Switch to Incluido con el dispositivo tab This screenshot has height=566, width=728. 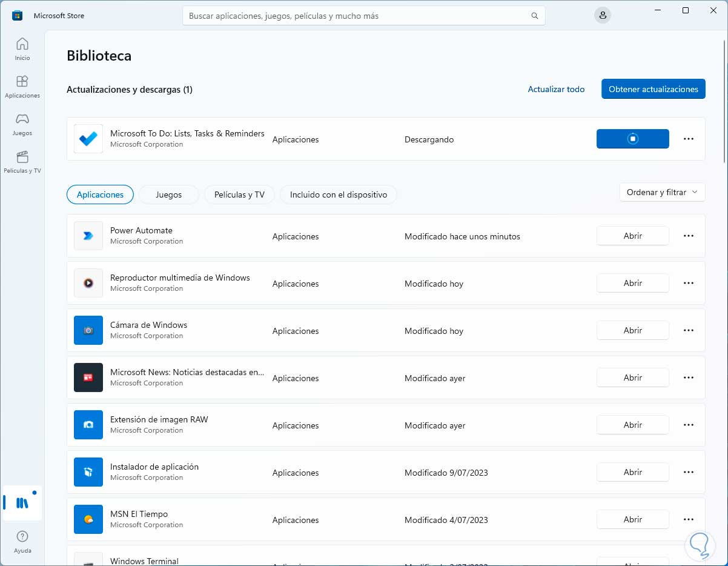[338, 195]
